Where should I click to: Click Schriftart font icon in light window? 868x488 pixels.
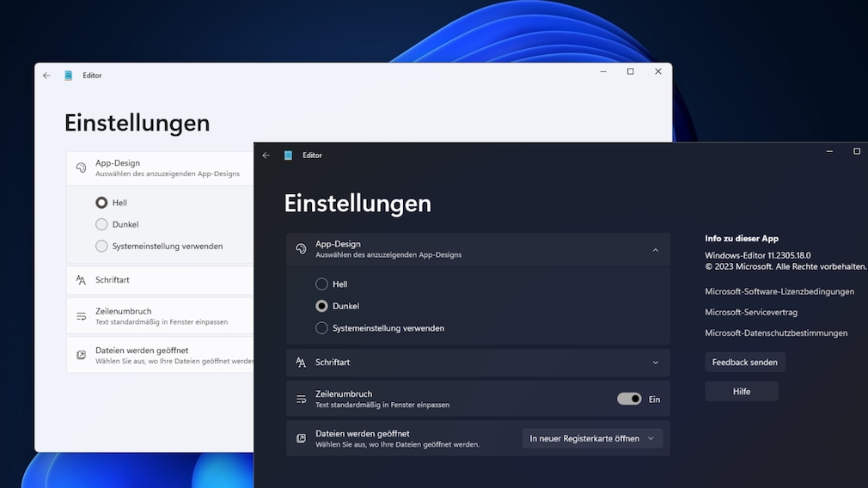(x=82, y=280)
